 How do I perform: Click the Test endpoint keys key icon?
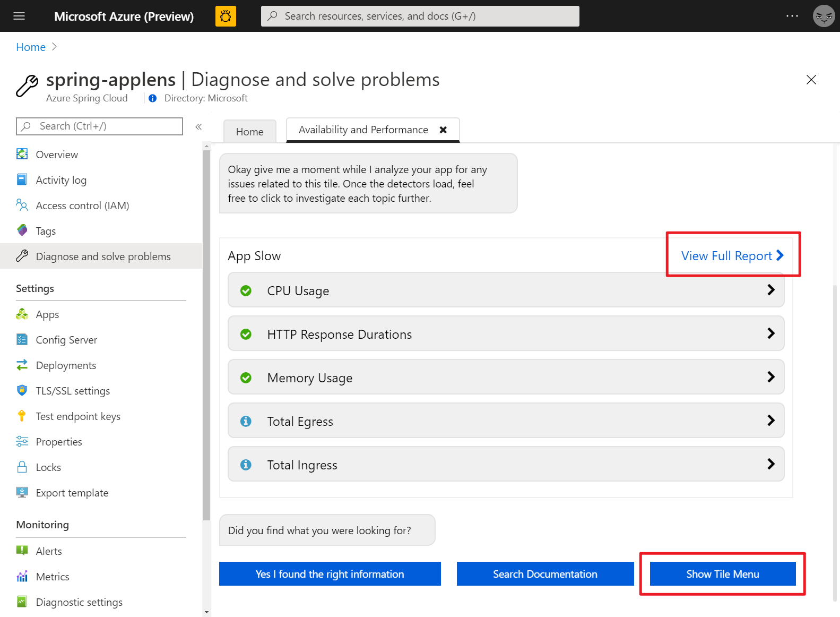(x=22, y=416)
